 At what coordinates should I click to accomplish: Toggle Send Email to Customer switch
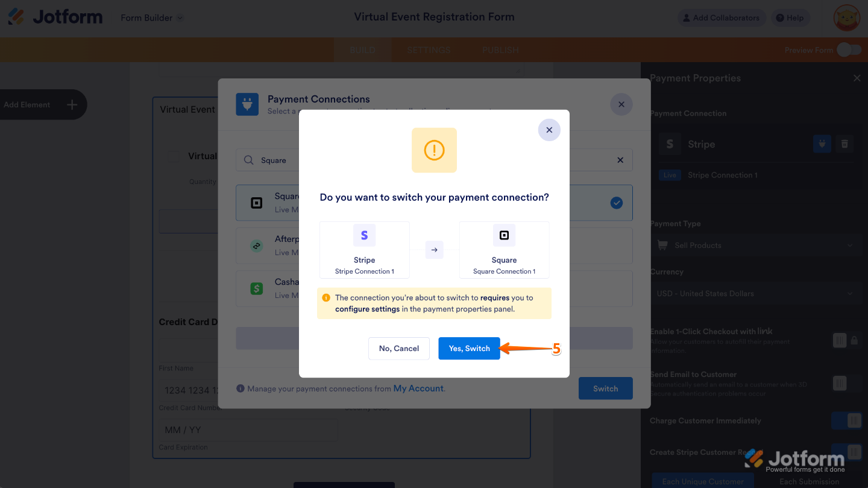(847, 383)
